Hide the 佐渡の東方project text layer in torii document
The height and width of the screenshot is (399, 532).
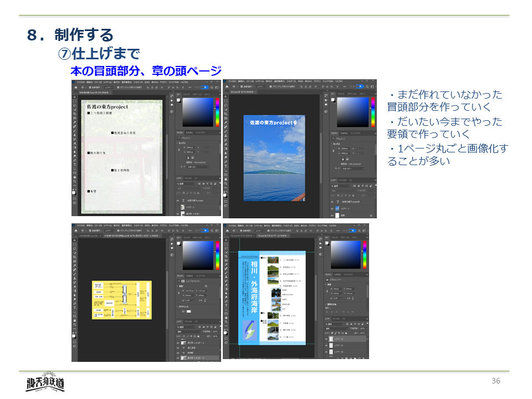178,200
